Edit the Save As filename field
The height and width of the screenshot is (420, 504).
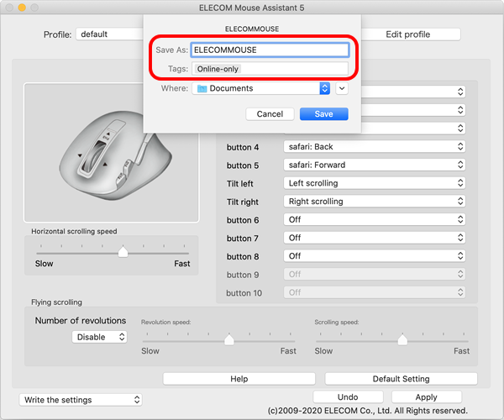tap(270, 50)
